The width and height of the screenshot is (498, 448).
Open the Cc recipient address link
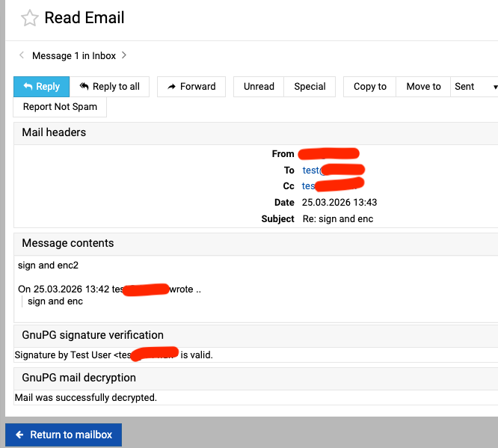pyautogui.click(x=308, y=186)
